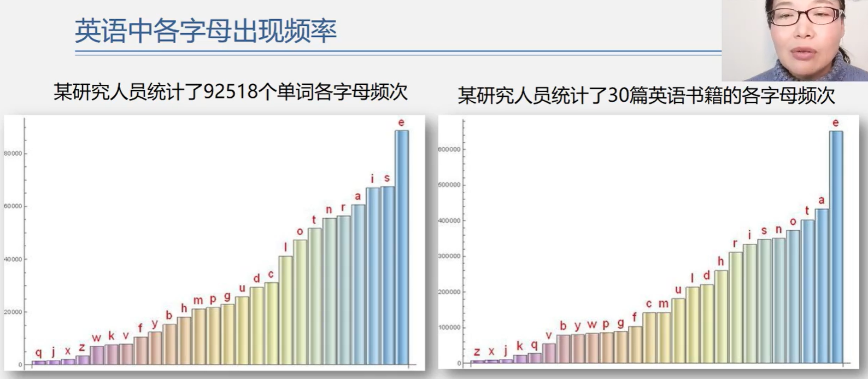The height and width of the screenshot is (379, 868).
Task: Click the 's' label in the left chart
Action: point(387,178)
